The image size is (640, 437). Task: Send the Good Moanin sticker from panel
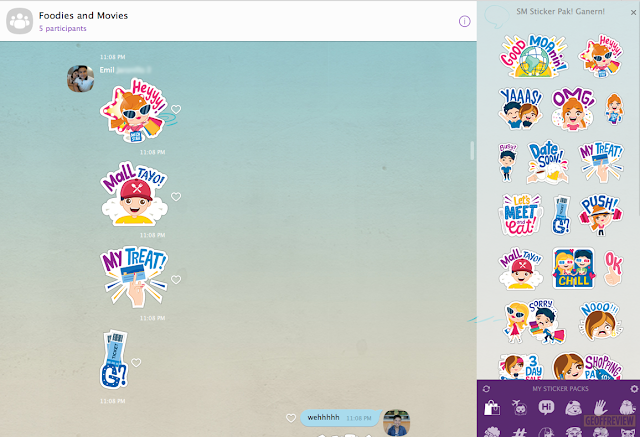point(534,55)
